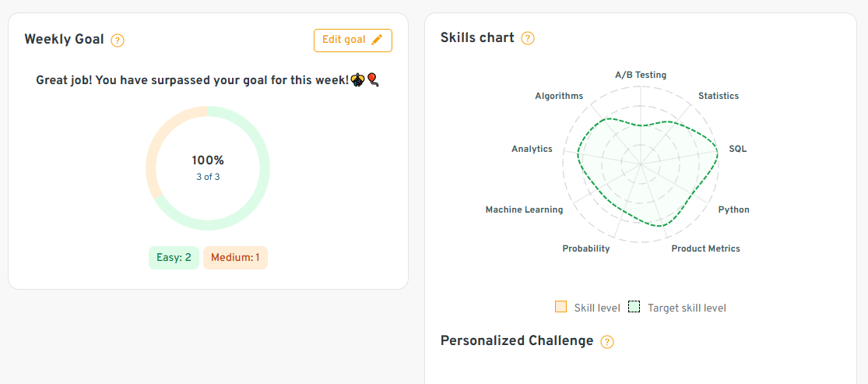Screen dimensions: 868x384
Task: Click the Skills chart help icon
Action: coord(528,38)
